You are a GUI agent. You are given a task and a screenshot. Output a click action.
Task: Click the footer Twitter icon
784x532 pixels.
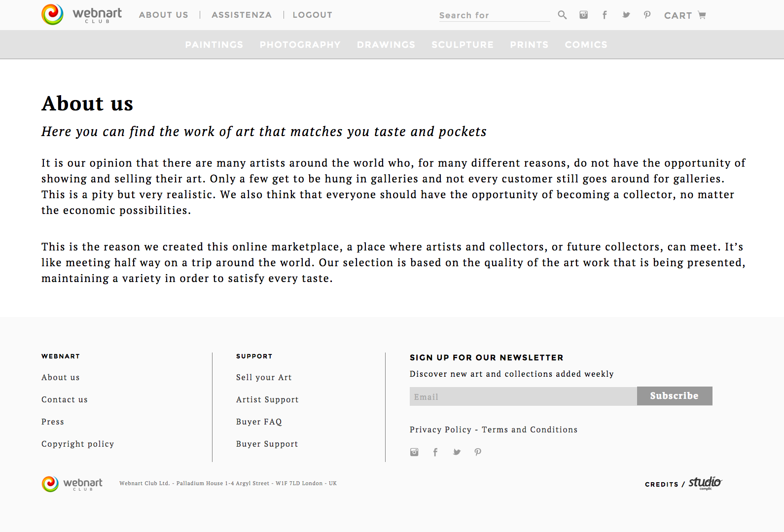pos(457,452)
